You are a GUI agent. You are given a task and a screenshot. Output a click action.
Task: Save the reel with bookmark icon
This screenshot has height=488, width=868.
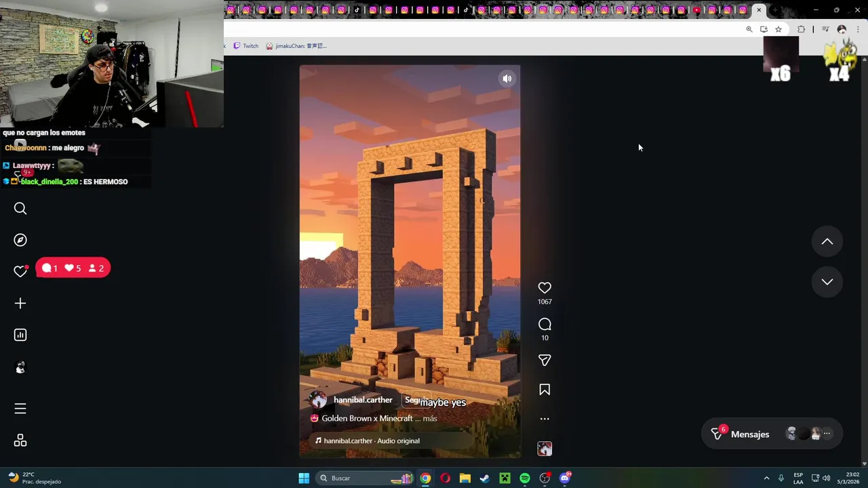(545, 390)
